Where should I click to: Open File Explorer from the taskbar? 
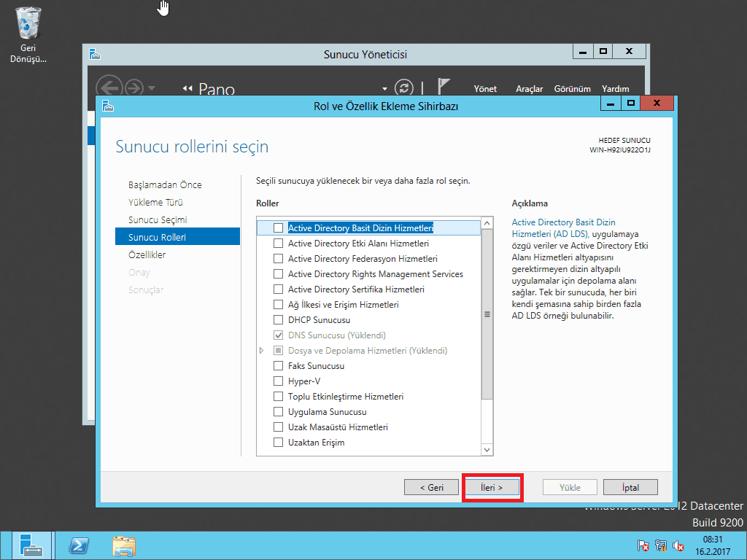(x=124, y=545)
